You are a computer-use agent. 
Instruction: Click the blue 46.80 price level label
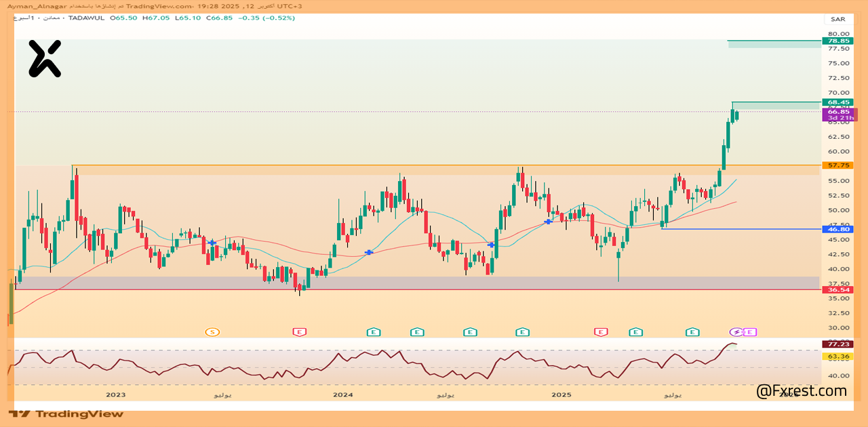point(837,230)
